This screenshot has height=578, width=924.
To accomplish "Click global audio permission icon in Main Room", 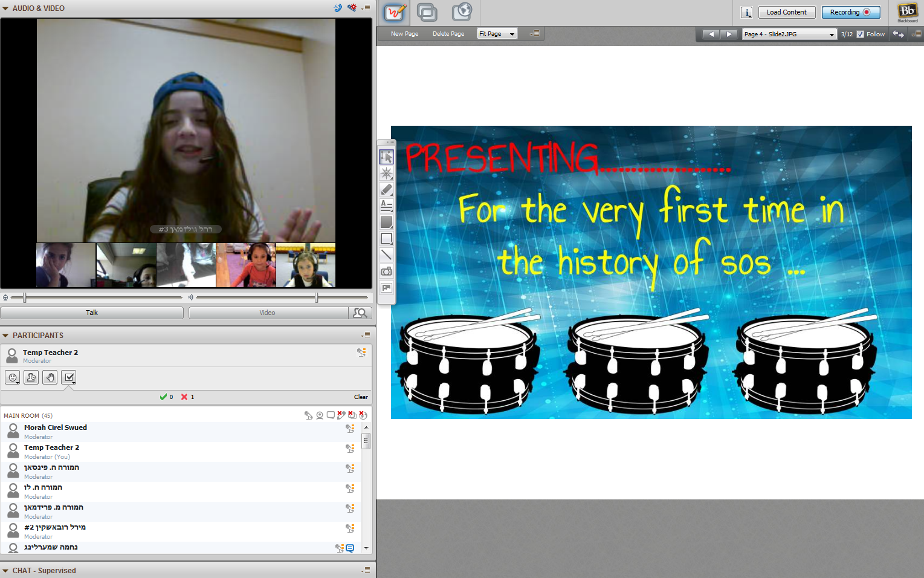I will (309, 415).
